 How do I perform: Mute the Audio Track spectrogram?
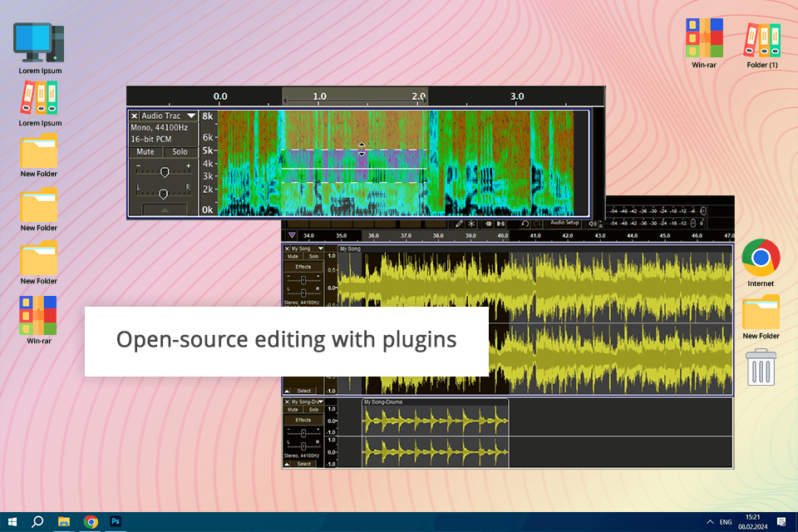(145, 152)
